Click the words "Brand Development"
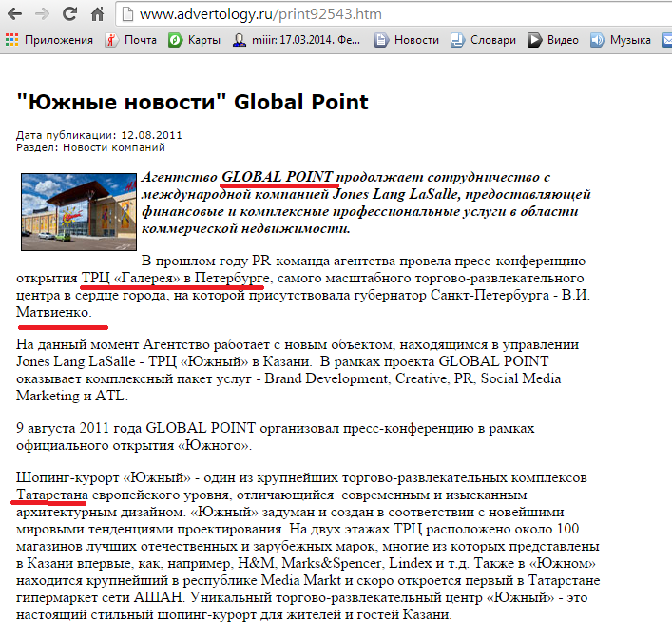Image resolution: width=672 pixels, height=640 pixels. tap(326, 378)
